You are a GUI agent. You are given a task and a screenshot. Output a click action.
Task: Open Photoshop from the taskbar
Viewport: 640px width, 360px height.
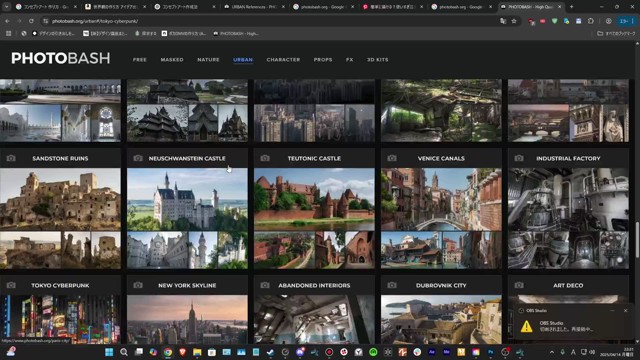pos(490,352)
